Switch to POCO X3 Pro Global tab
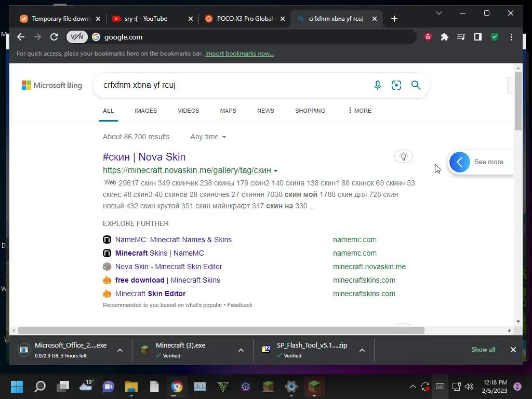The width and height of the screenshot is (532, 399). pyautogui.click(x=244, y=19)
